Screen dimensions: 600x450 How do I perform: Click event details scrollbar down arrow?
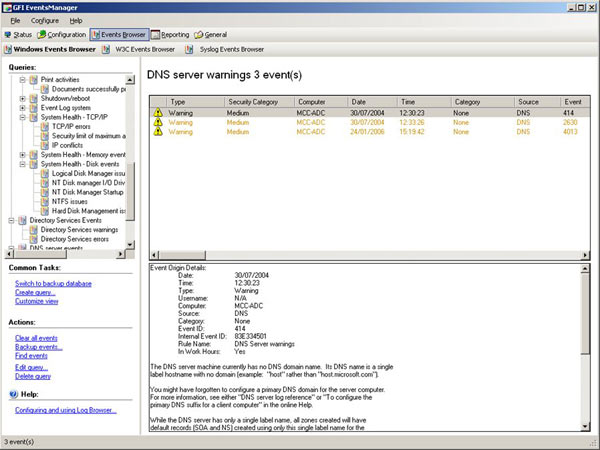pos(585,426)
